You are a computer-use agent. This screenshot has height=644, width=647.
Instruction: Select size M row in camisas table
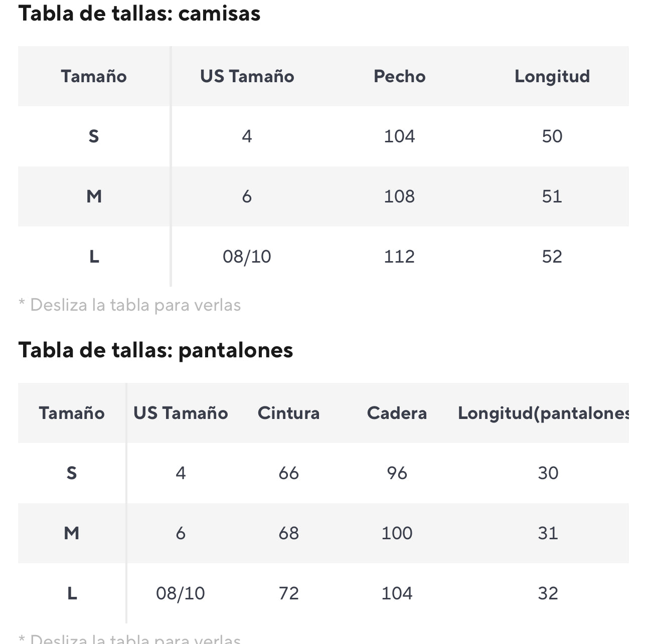94,196
